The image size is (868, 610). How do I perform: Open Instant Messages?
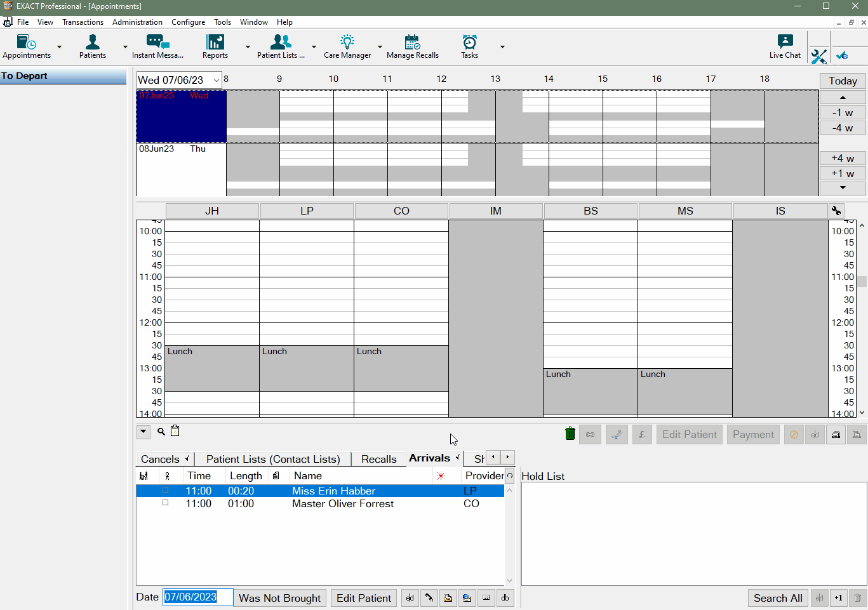(x=157, y=47)
